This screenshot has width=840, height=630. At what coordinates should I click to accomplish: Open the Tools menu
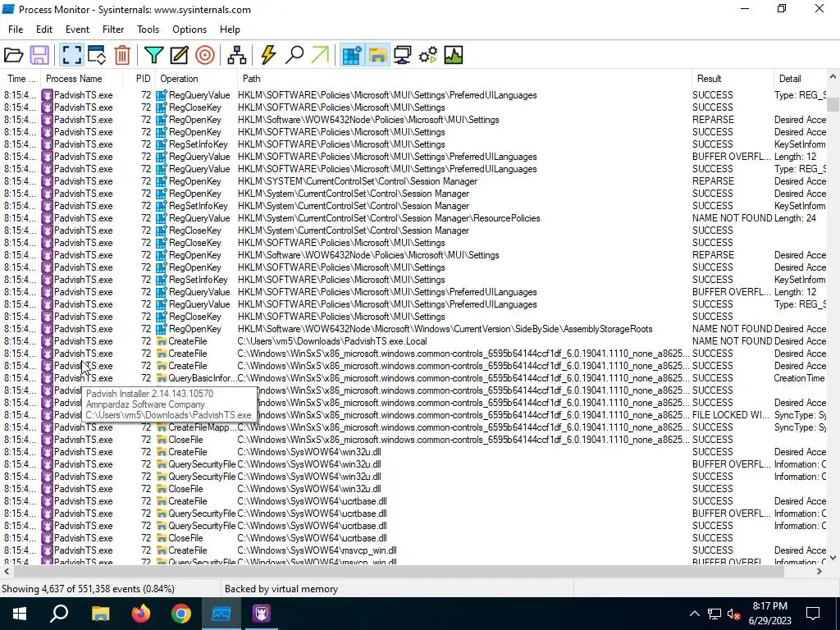click(148, 30)
